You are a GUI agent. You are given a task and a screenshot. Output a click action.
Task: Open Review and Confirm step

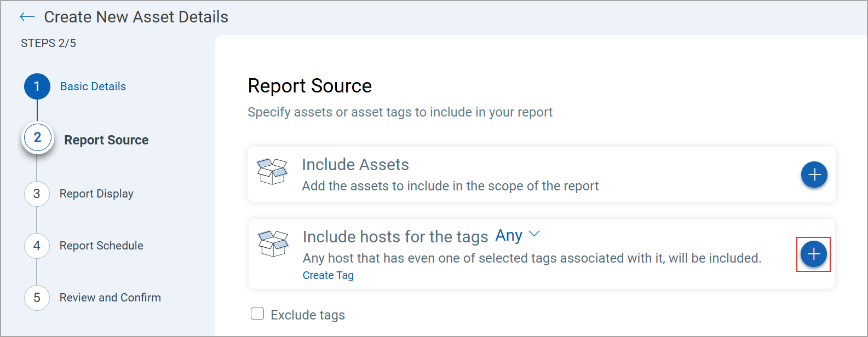110,298
